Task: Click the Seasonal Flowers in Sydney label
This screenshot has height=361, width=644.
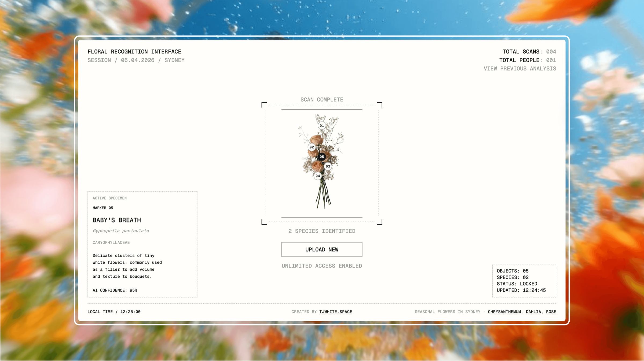Action: click(x=448, y=312)
